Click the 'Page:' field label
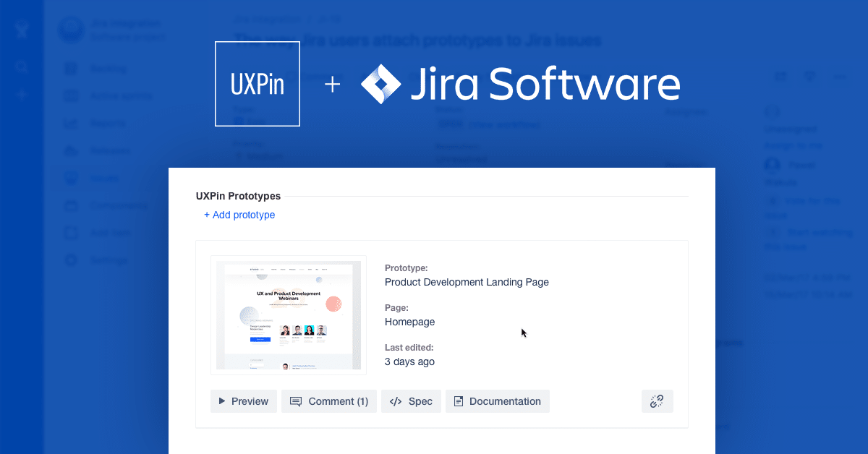 click(x=396, y=307)
